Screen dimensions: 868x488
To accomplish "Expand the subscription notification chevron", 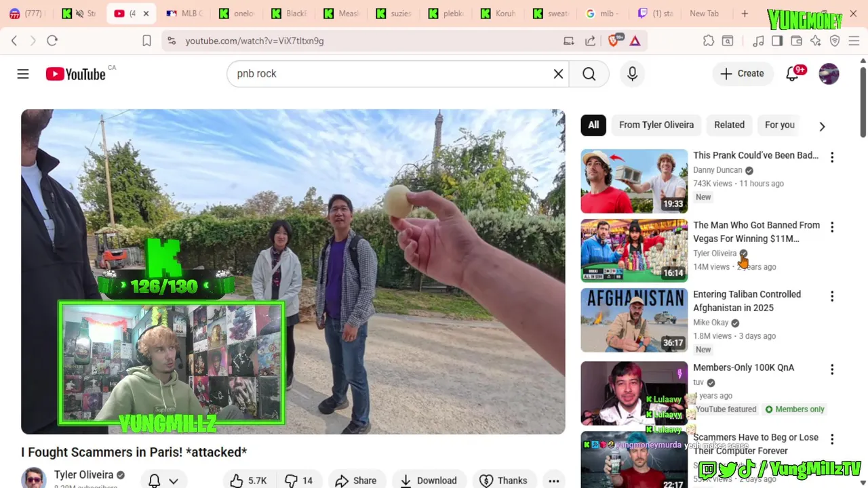I will pyautogui.click(x=174, y=481).
